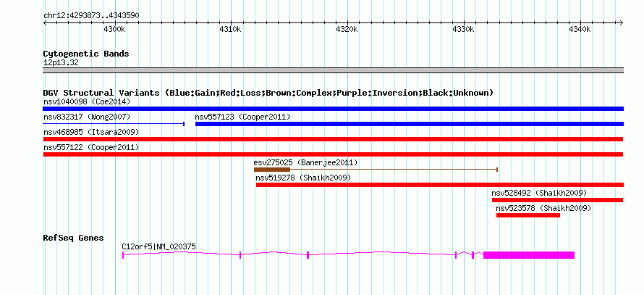
Task: Click the 4340k ruler tick label
Action: pos(580,30)
